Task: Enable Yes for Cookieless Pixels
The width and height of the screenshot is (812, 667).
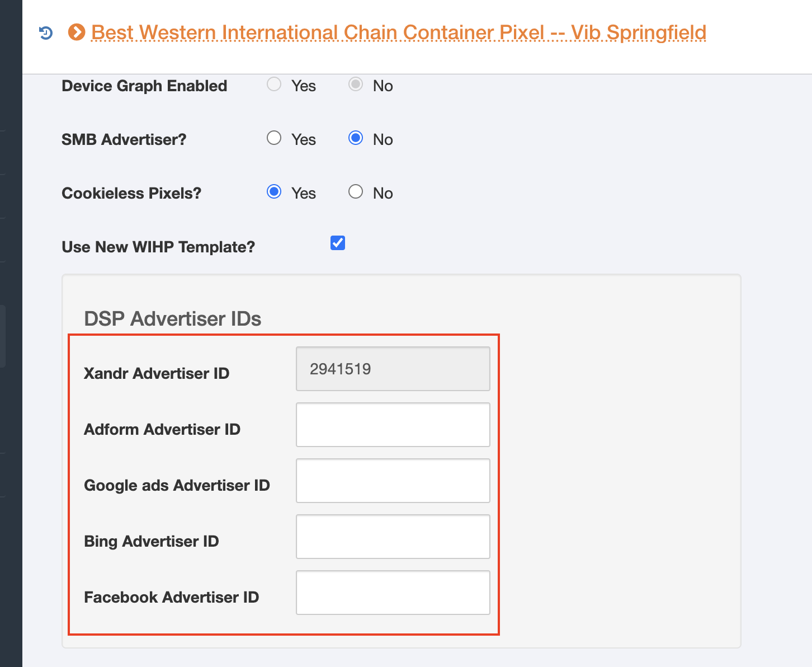Action: pos(274,192)
